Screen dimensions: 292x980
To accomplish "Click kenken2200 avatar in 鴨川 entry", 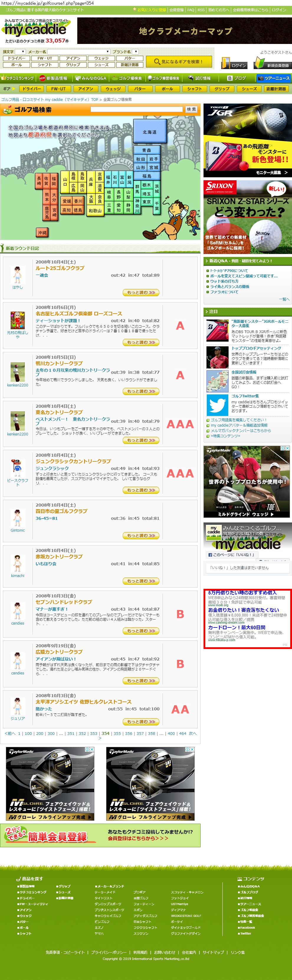I will click(17, 372).
